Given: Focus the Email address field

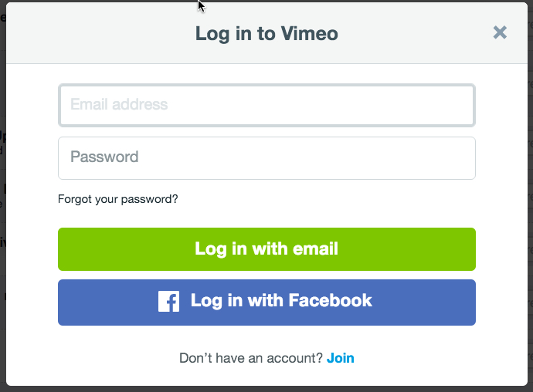Looking at the screenshot, I should 266,105.
